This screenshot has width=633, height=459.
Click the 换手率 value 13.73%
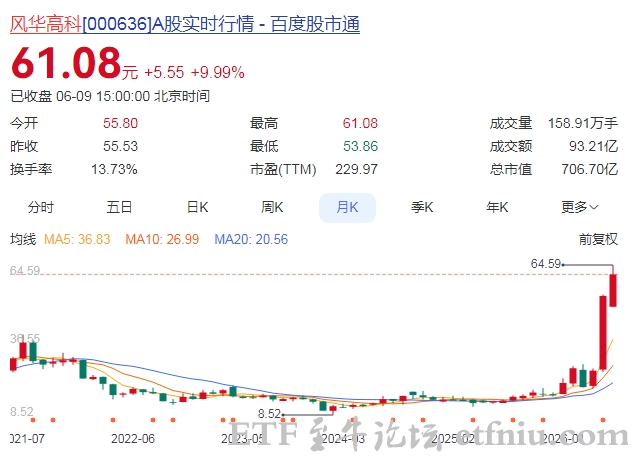click(114, 169)
